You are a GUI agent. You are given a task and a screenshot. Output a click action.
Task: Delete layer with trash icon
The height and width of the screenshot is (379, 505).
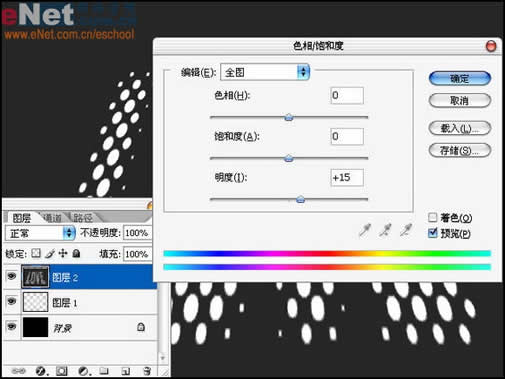[x=147, y=371]
